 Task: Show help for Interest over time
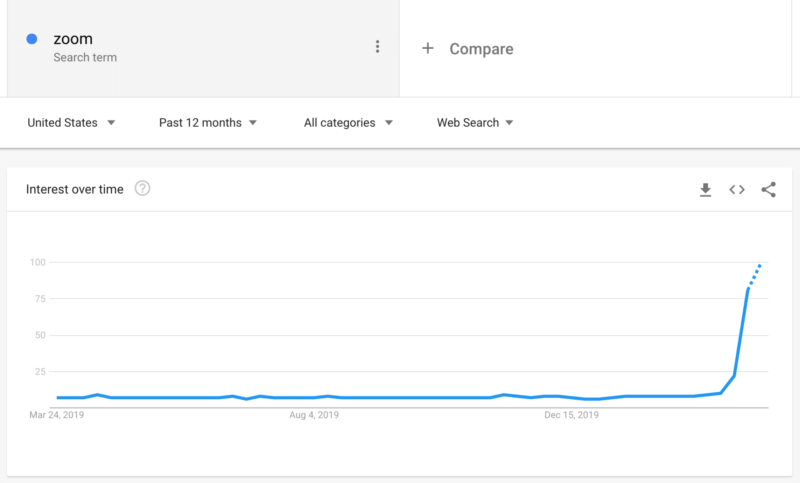click(142, 188)
